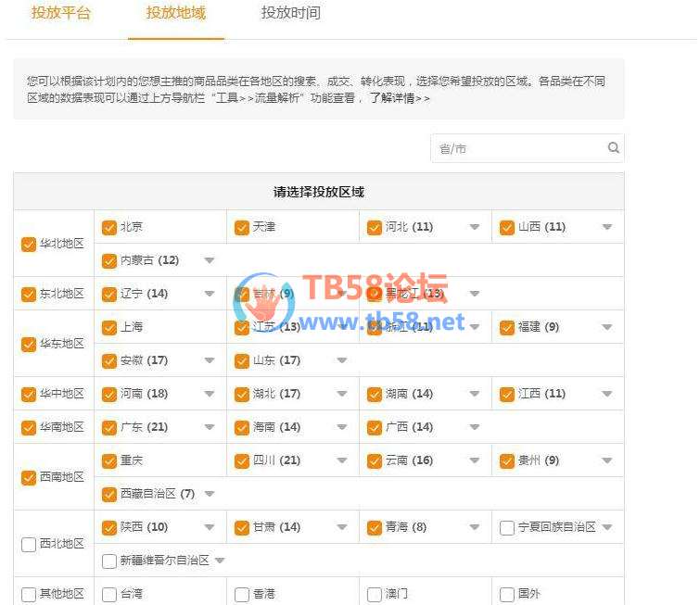This screenshot has width=700, height=605.
Task: Expand the 山西 (11) dropdown arrow
Action: 607,228
